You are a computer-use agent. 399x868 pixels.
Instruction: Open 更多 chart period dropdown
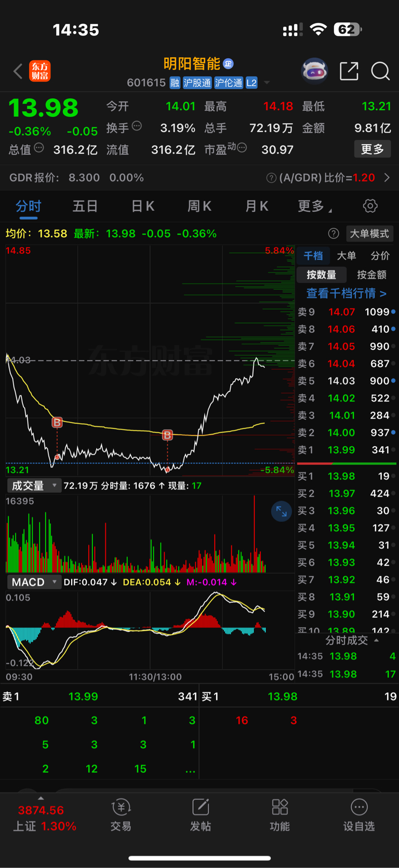[315, 206]
